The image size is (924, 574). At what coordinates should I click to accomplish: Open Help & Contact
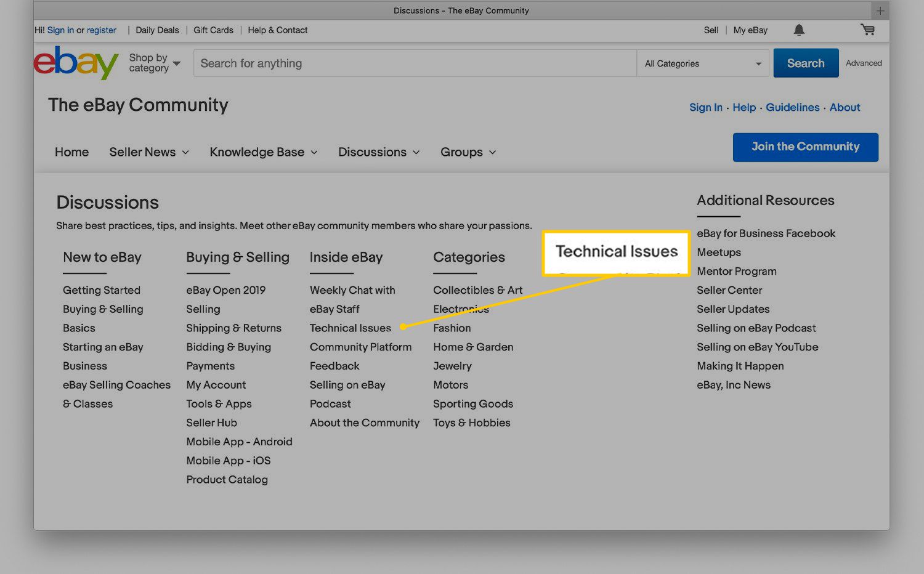277,30
